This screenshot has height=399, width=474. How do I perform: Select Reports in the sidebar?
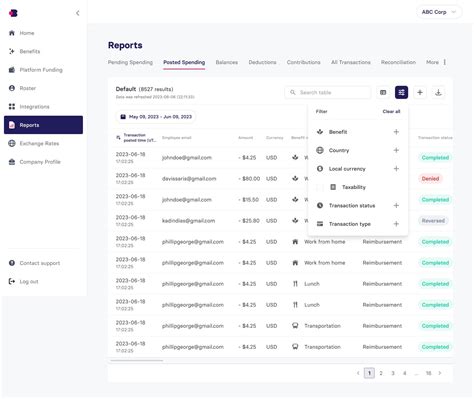[x=43, y=125]
